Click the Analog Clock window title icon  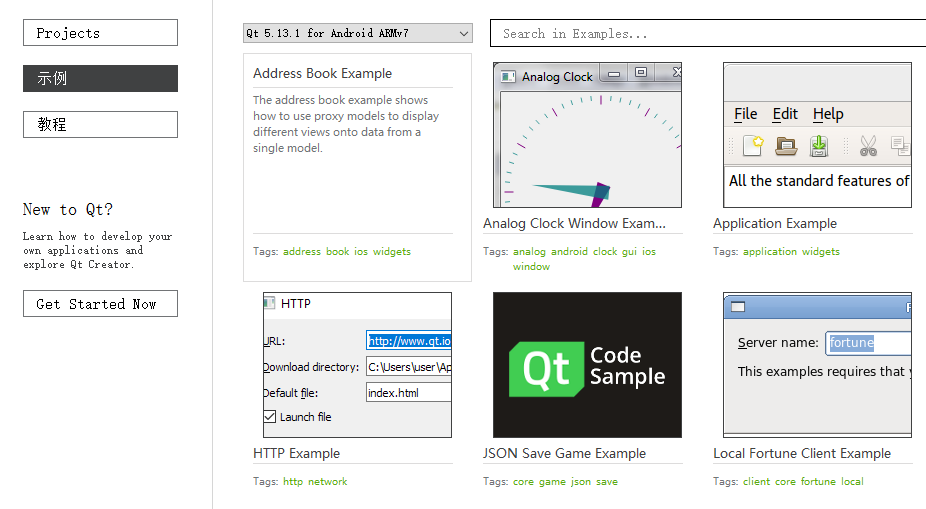(508, 76)
